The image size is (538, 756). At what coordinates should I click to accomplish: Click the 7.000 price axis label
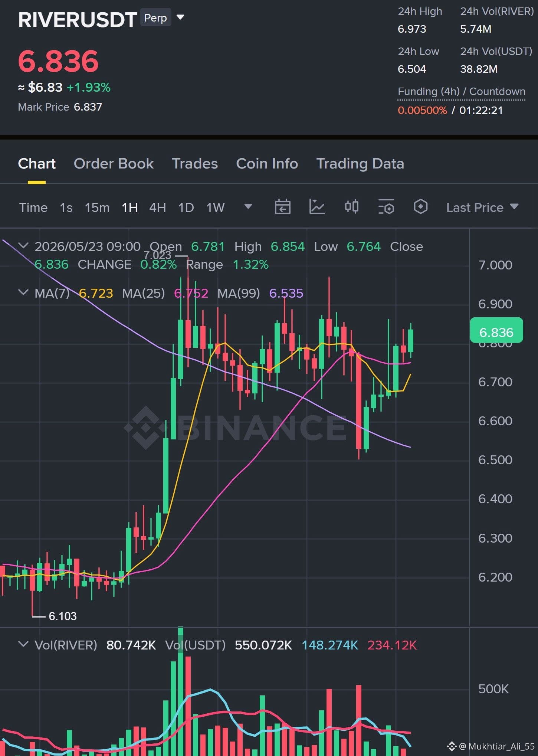coord(495,265)
